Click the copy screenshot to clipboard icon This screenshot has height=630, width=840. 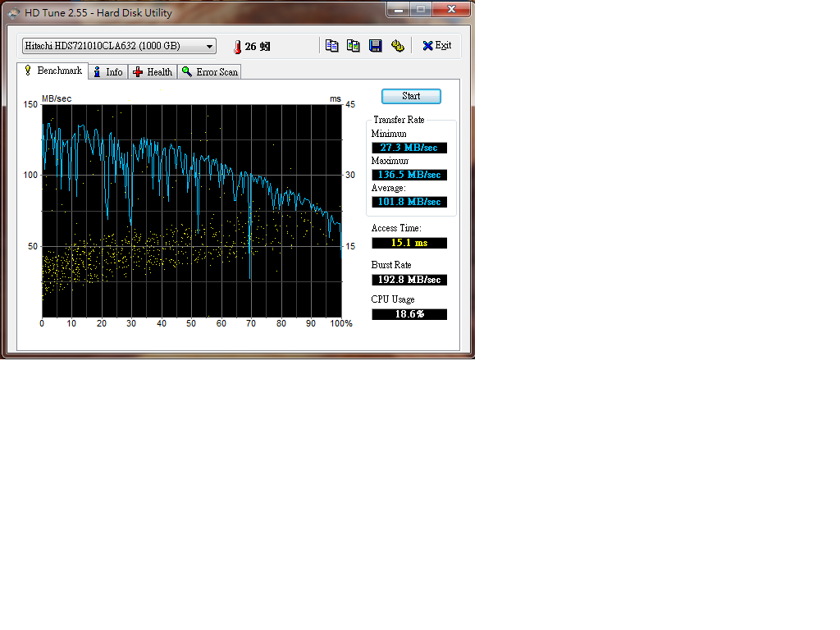click(354, 46)
